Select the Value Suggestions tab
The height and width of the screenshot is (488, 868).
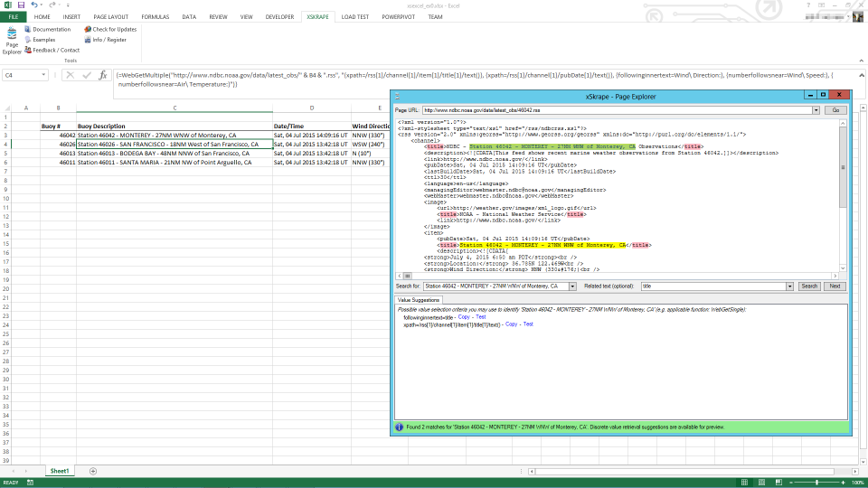418,300
